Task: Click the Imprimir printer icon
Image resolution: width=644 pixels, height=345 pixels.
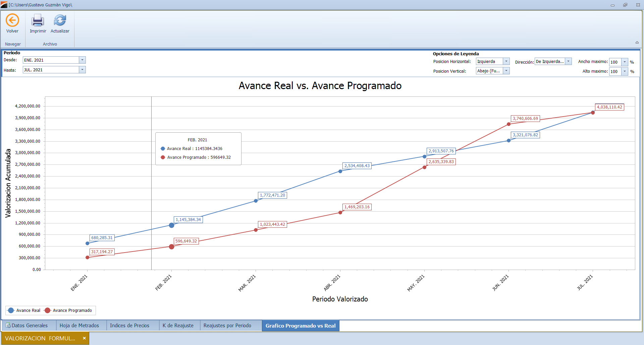Action: pyautogui.click(x=38, y=20)
